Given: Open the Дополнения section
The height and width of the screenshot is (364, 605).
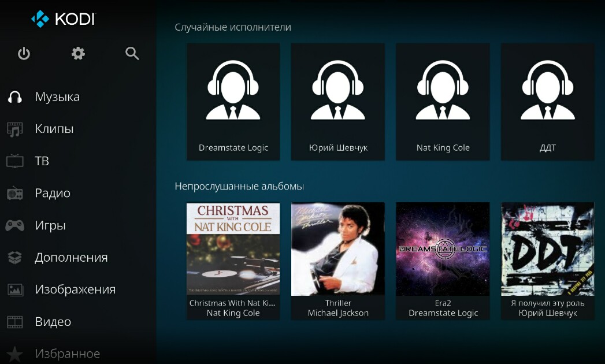Looking at the screenshot, I should click(x=71, y=258).
